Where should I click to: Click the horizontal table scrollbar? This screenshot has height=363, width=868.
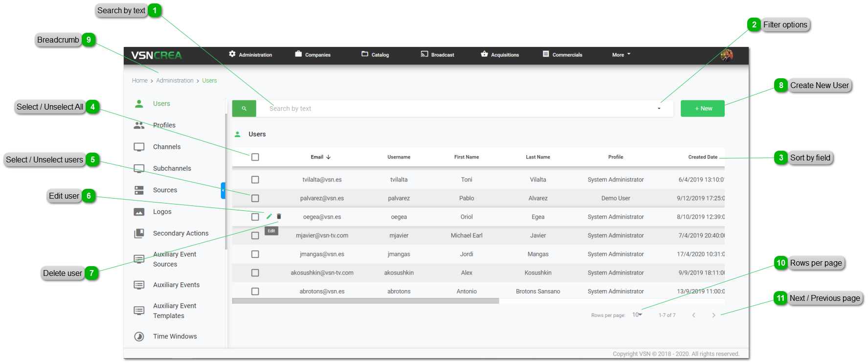tap(365, 301)
